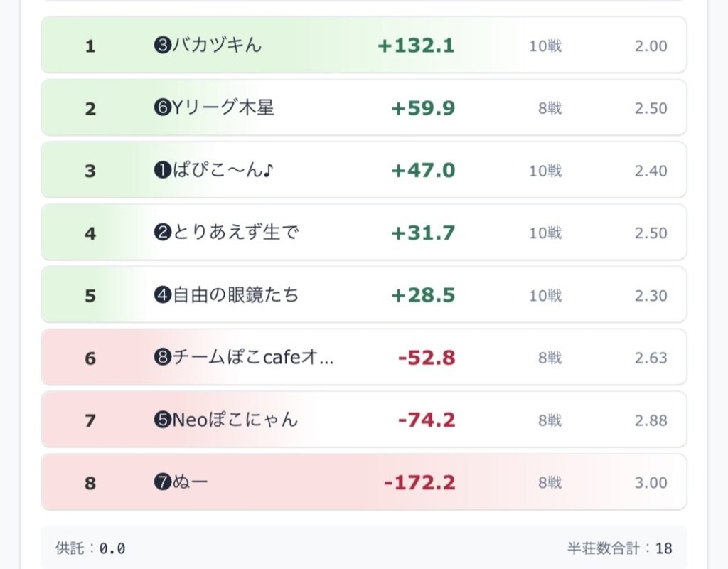The image size is (728, 569).
Task: Click the circled 1 icon beside ぱぴこ〜ん♪
Action: pos(163,170)
